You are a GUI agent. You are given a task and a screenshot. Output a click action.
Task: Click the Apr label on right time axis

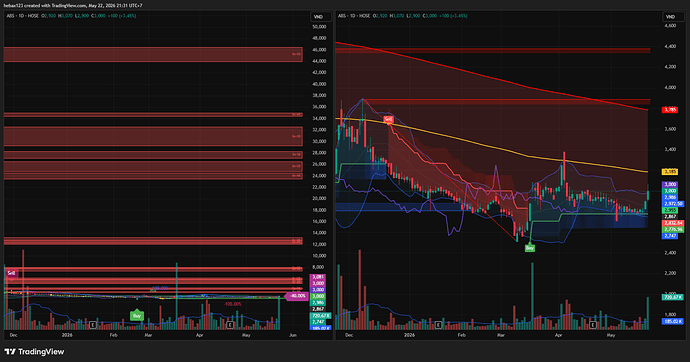click(558, 335)
